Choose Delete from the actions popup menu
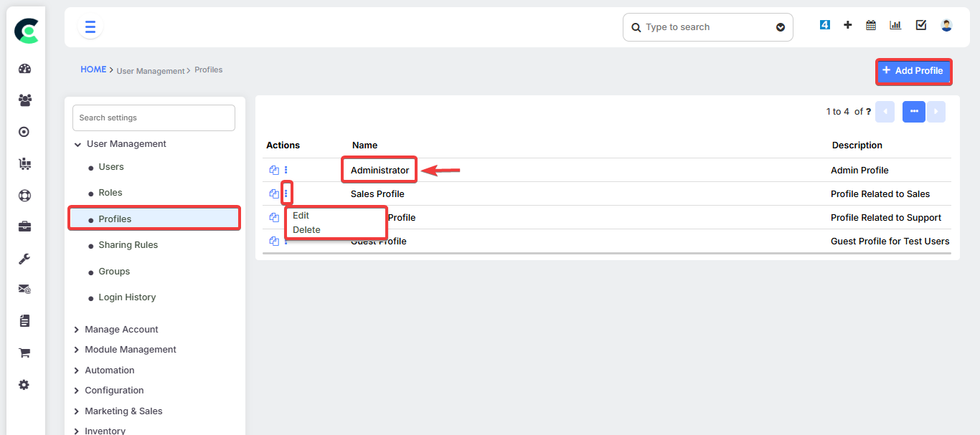 point(306,230)
